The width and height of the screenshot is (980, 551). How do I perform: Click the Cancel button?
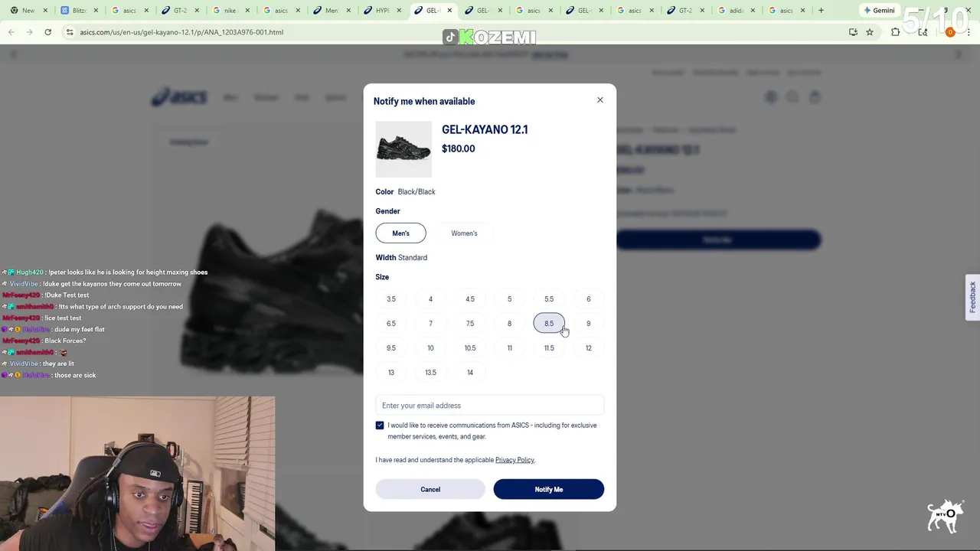430,489
